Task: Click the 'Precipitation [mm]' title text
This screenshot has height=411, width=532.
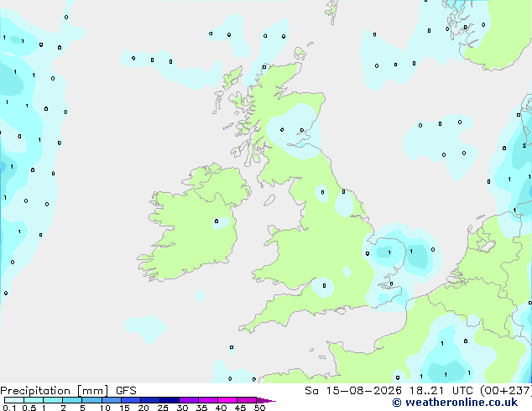Action: pyautogui.click(x=54, y=391)
